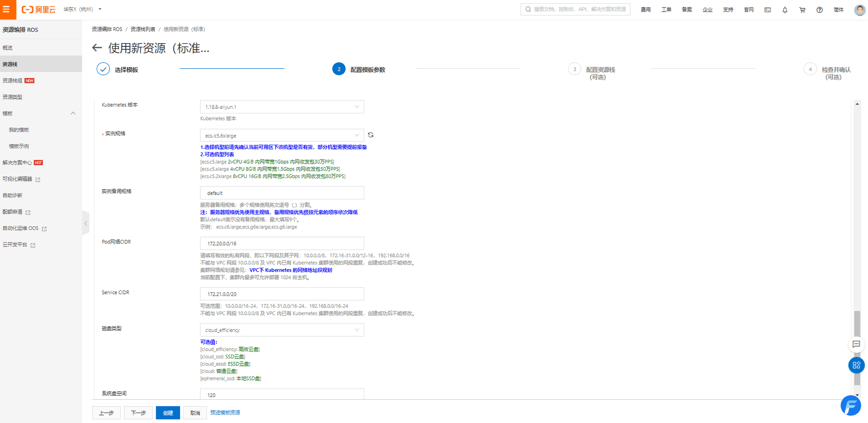The image size is (868, 423).
Task: Refresh the 实例规格 list
Action: point(371,135)
